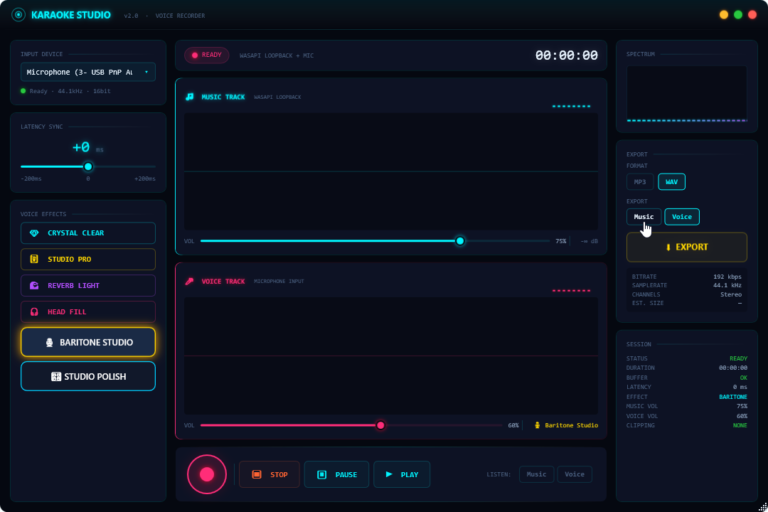This screenshot has height=512, width=768.
Task: Toggle Listen Voice monitoring
Action: coord(575,474)
